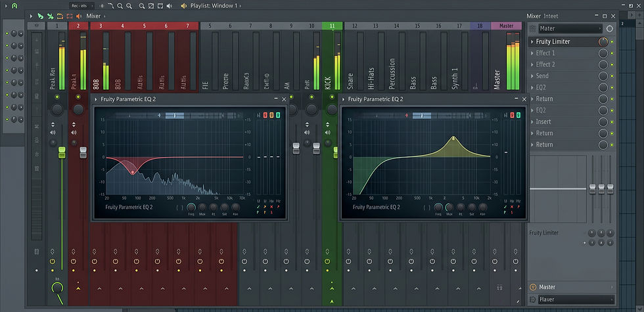Click the Rec - alts button

click(81, 6)
